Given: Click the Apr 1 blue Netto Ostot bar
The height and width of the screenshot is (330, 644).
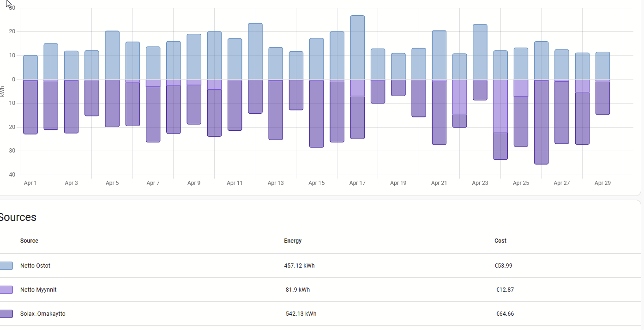Looking at the screenshot, I should (30, 67).
